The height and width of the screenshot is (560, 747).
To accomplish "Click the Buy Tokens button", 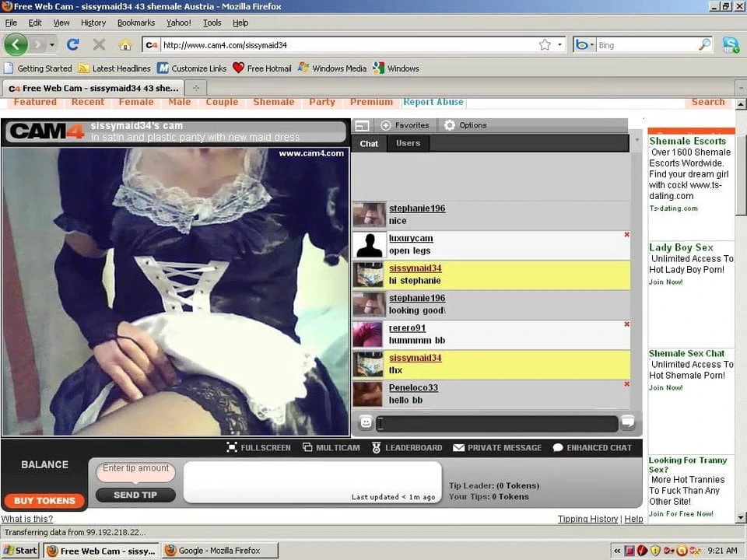I will 44,500.
